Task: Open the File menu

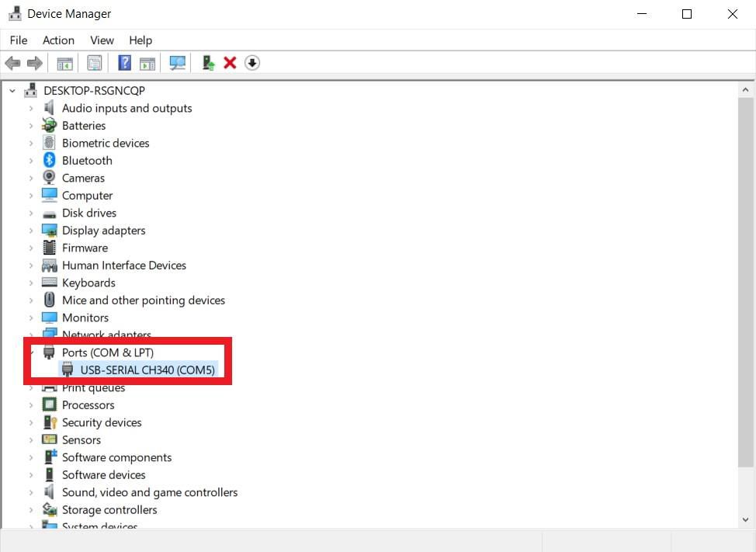Action: [19, 40]
